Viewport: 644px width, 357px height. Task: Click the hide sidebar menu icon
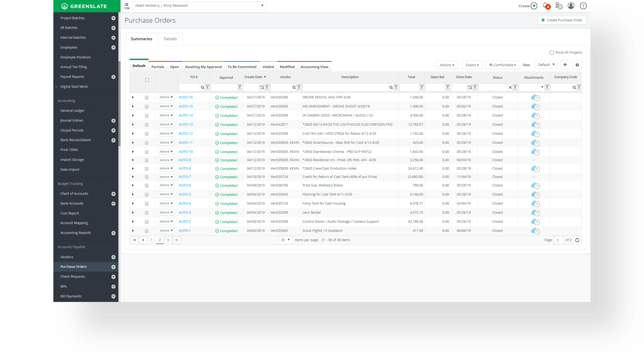127,6
